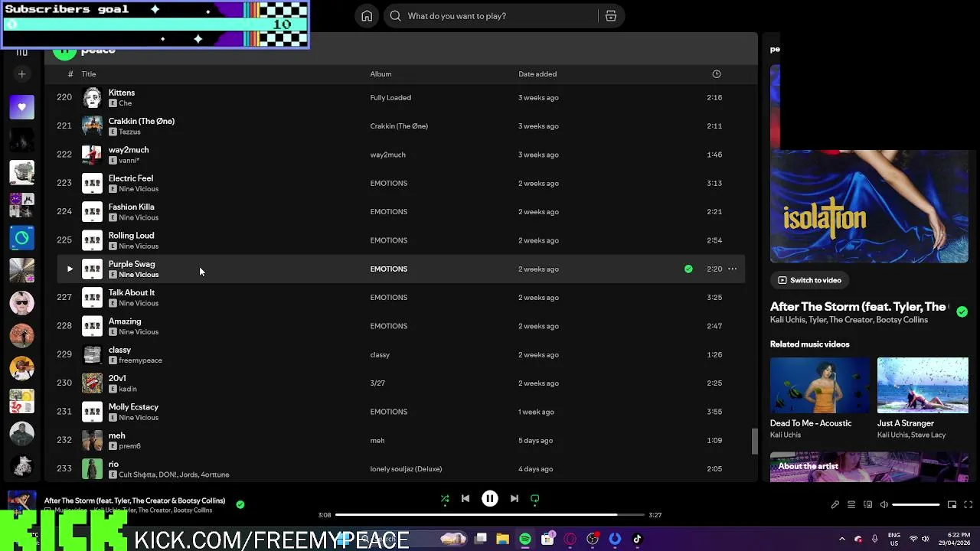Select the track row Rolling Loud
This screenshot has width=980, height=551.
401,240
